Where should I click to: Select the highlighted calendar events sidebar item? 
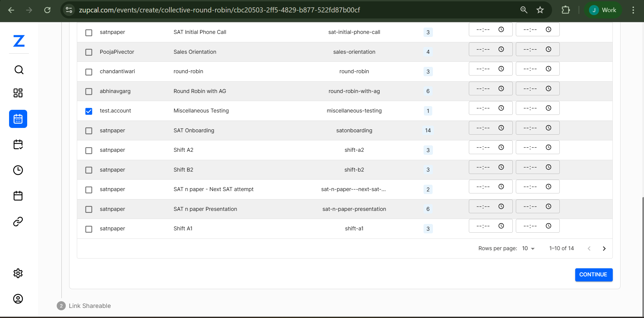(18, 119)
